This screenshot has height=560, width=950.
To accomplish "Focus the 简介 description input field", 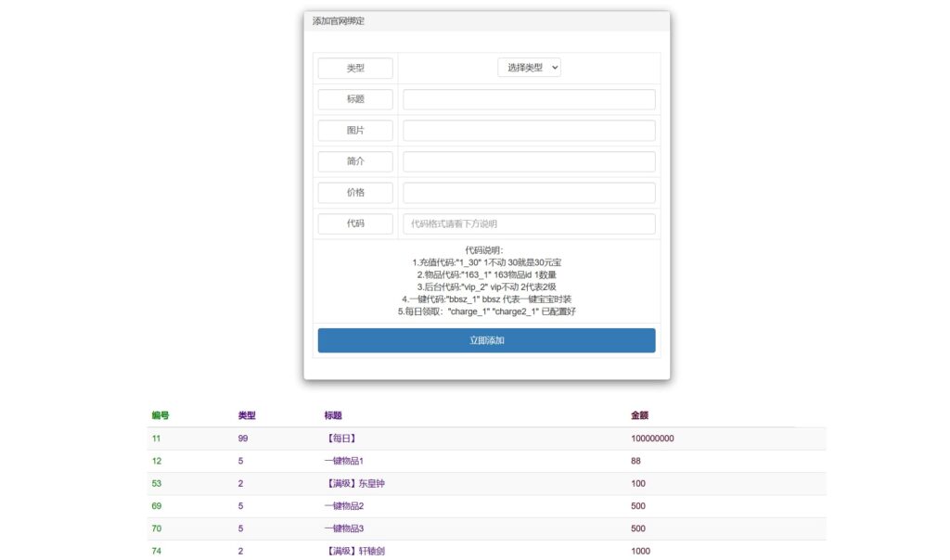I will (x=529, y=161).
